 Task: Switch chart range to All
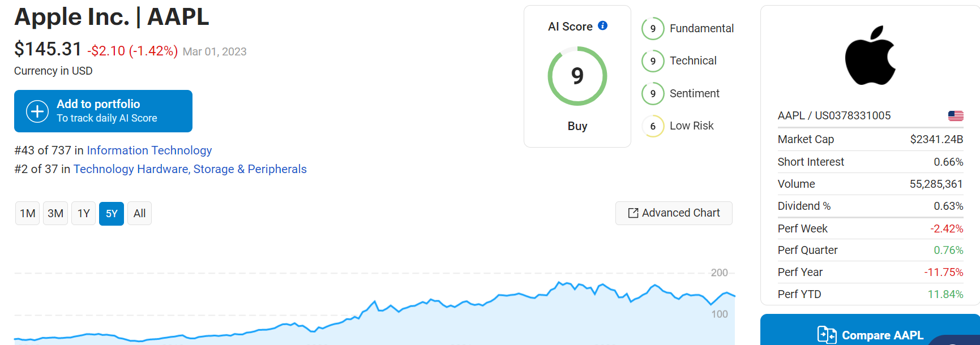coord(139,213)
